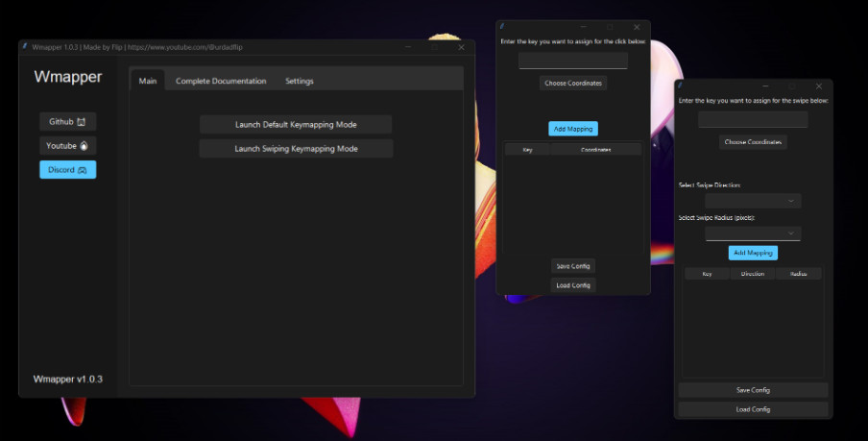
Task: Choose Coordinates in click mapping window
Action: 573,83
